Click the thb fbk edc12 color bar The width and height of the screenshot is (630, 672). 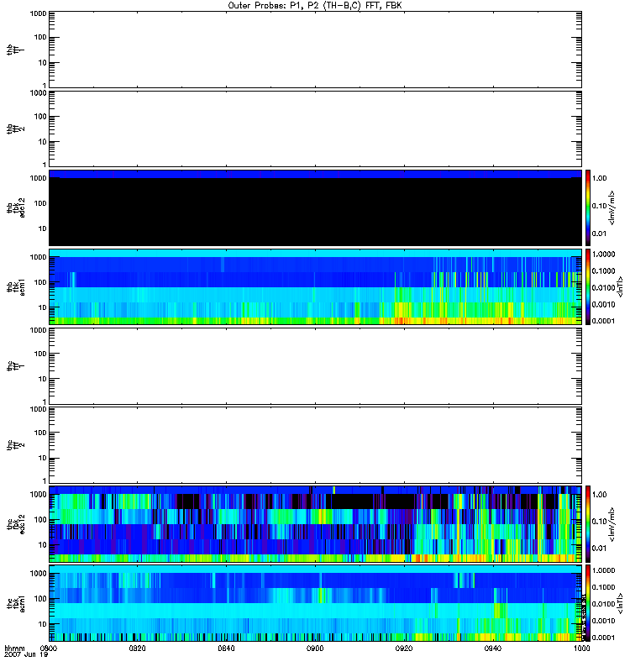pos(587,207)
